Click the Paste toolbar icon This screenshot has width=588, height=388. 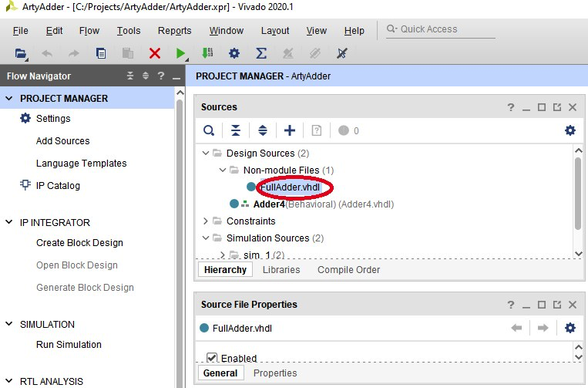128,53
